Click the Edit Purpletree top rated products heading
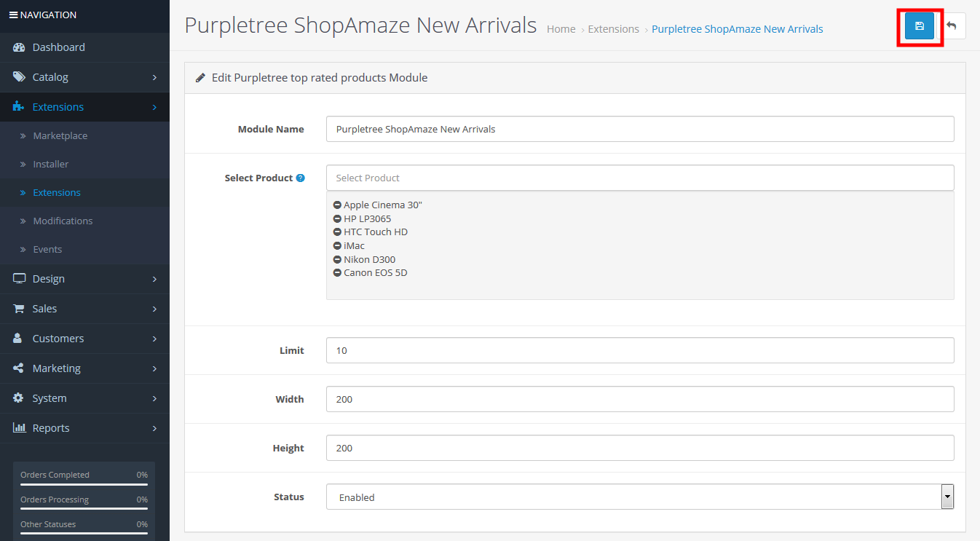This screenshot has width=980, height=541. pos(320,77)
